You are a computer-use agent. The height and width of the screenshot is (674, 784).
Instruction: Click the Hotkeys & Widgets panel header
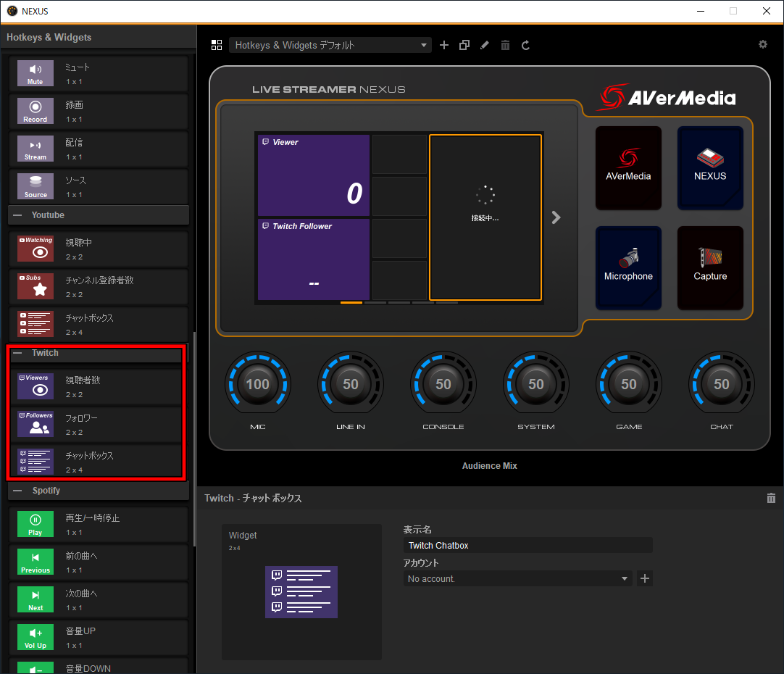point(99,38)
